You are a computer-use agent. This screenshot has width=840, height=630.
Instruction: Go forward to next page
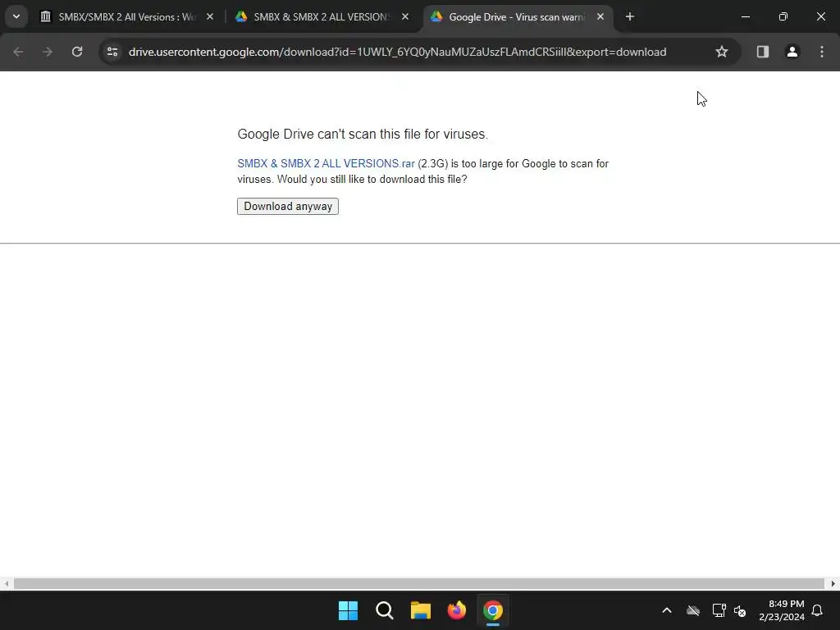(47, 52)
